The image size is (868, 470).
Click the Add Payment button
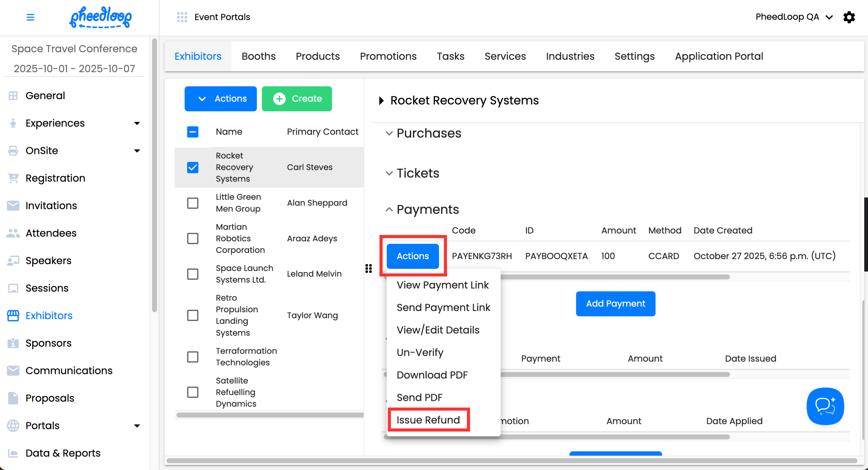click(615, 303)
